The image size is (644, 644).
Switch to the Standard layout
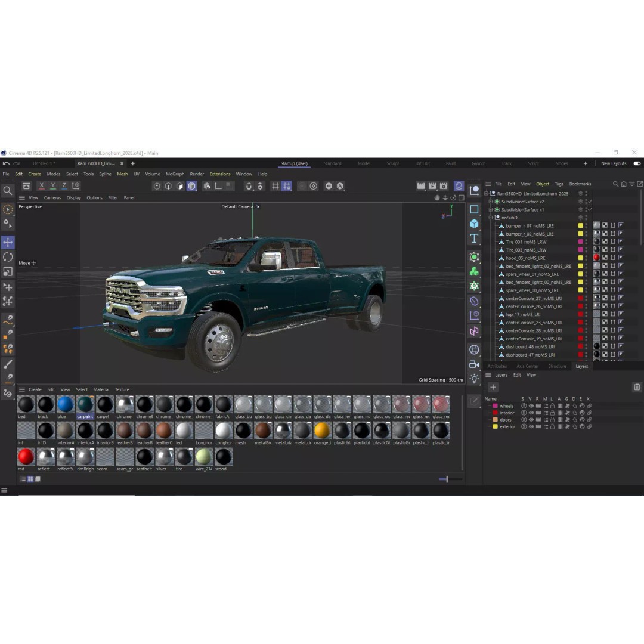point(332,163)
